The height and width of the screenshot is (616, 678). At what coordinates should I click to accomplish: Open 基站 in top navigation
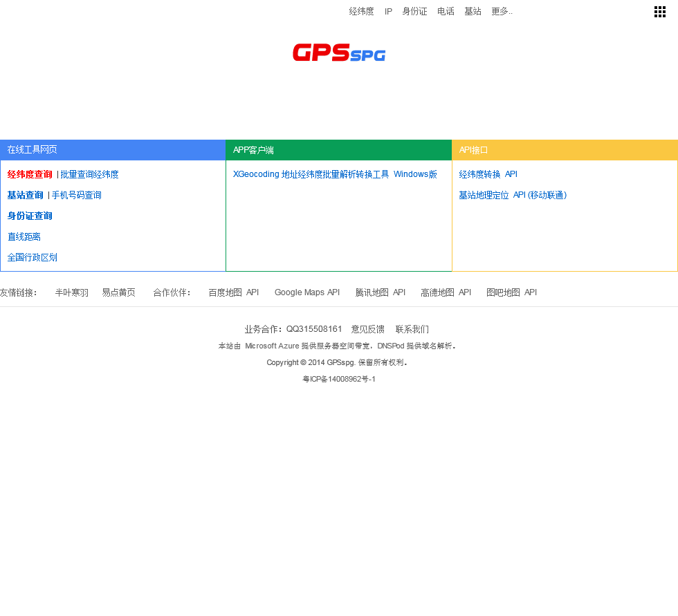tap(473, 11)
